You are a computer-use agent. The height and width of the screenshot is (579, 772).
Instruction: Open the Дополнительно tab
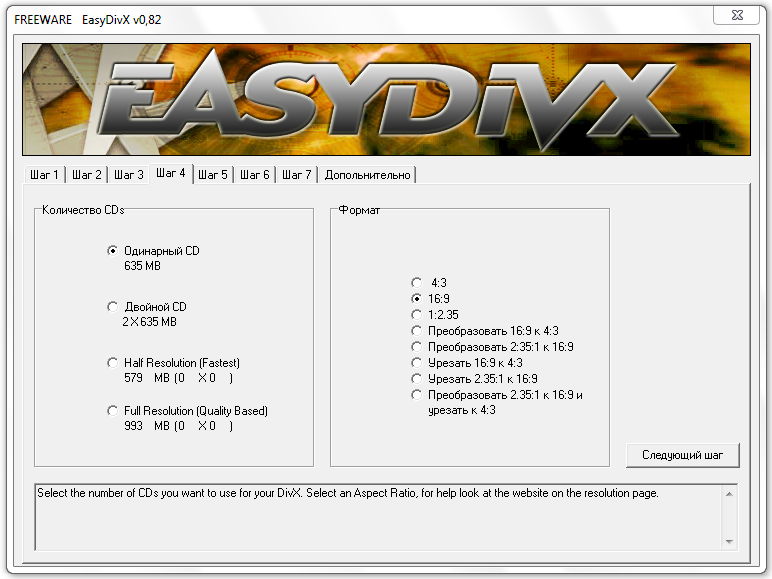[367, 175]
